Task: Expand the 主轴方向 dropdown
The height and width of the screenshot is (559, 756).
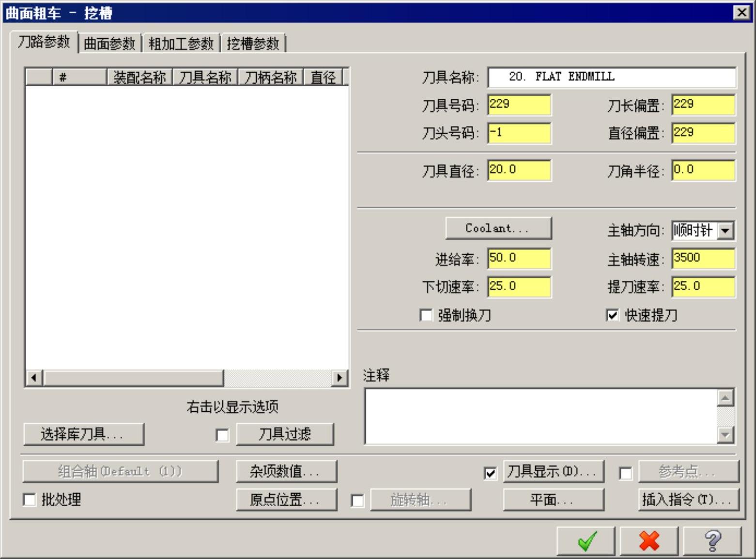Action: [725, 231]
